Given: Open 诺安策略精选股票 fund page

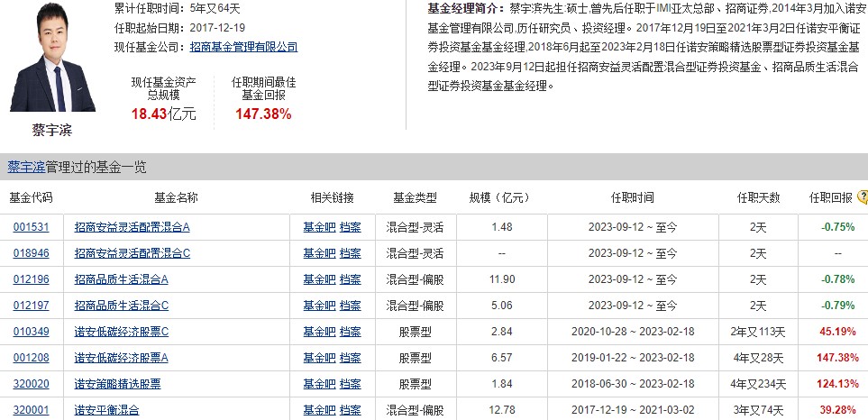Looking at the screenshot, I should click(117, 384).
